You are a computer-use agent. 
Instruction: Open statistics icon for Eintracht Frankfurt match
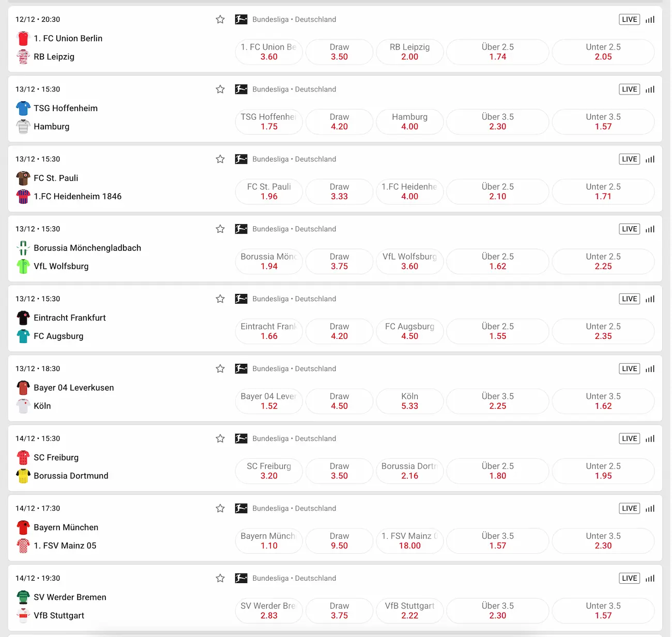click(650, 299)
